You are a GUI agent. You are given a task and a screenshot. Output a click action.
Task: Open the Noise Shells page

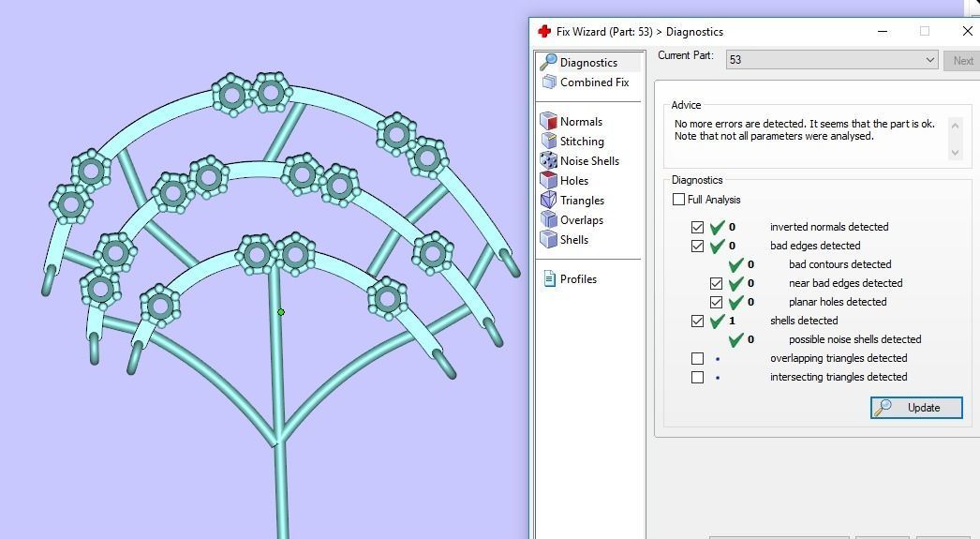(589, 160)
